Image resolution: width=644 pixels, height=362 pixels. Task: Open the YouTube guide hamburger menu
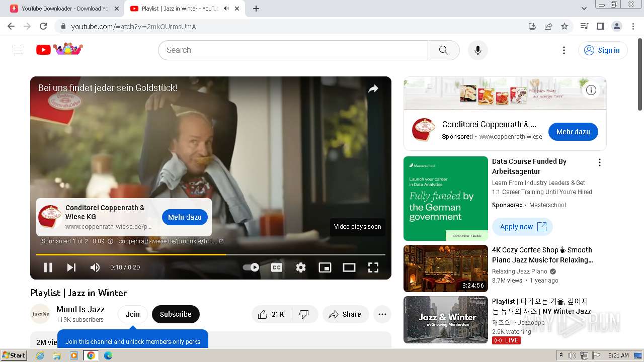[x=18, y=50]
